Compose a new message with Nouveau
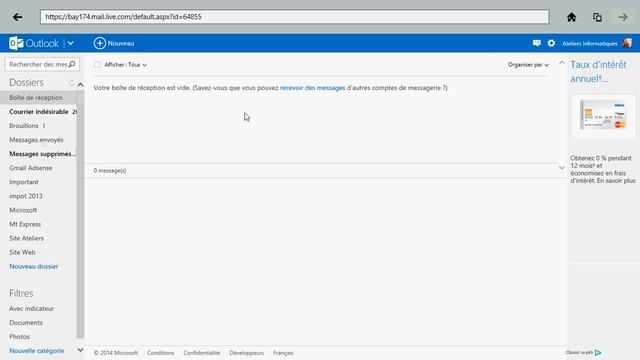Image resolution: width=640 pixels, height=360 pixels. [x=114, y=43]
